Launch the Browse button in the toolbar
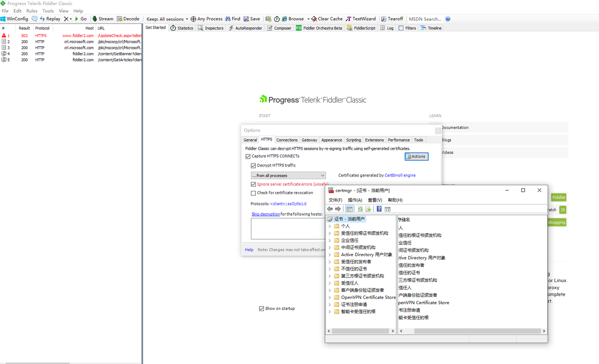 293,19
